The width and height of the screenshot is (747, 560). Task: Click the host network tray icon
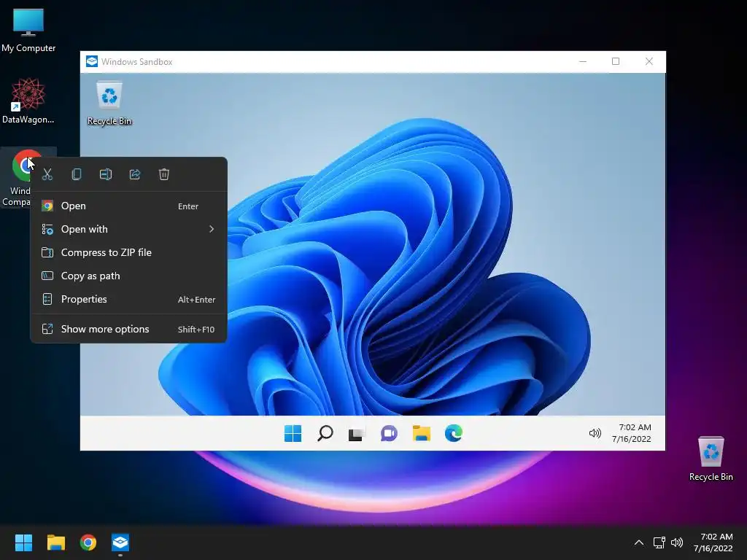pyautogui.click(x=659, y=542)
